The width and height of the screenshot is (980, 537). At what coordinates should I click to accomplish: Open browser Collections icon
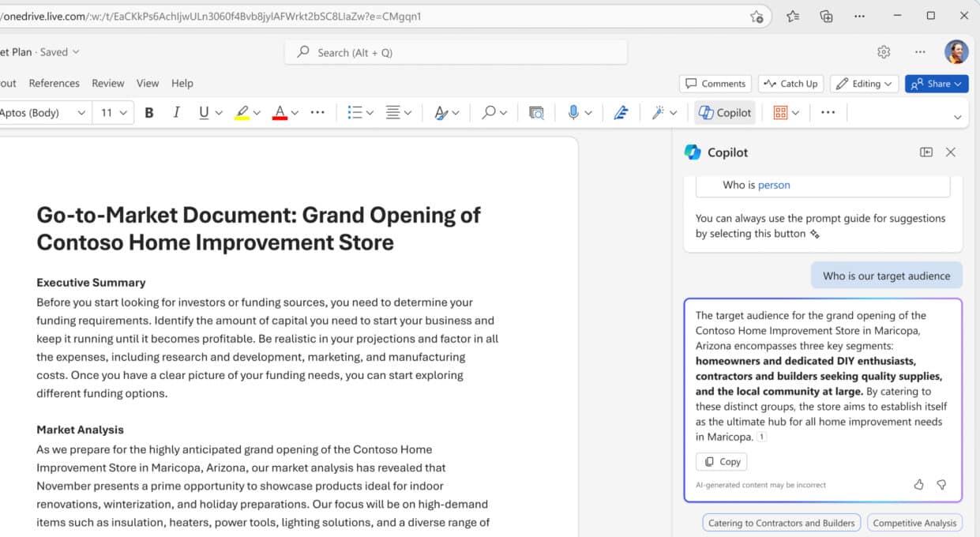(827, 16)
